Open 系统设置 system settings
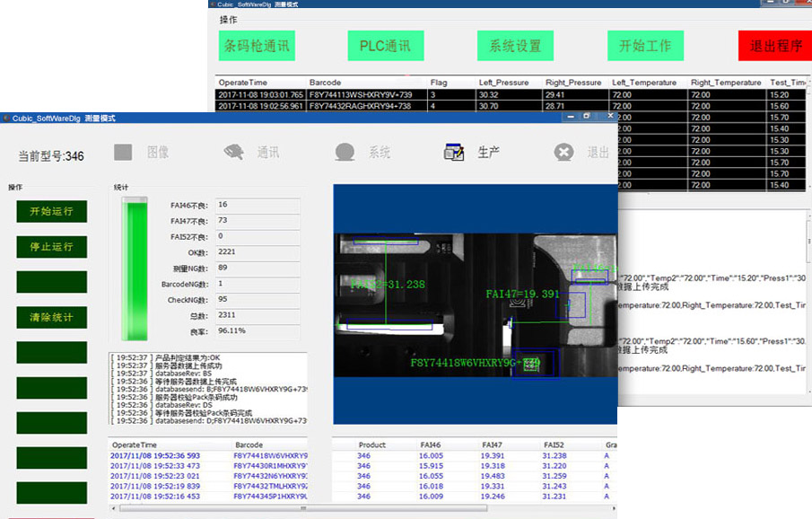This screenshot has height=519, width=812. [x=515, y=46]
